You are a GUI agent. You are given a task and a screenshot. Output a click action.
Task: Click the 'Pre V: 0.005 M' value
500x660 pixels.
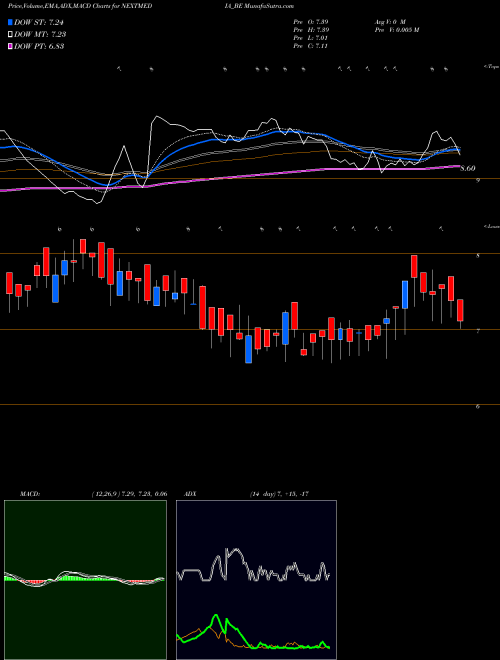(x=396, y=29)
